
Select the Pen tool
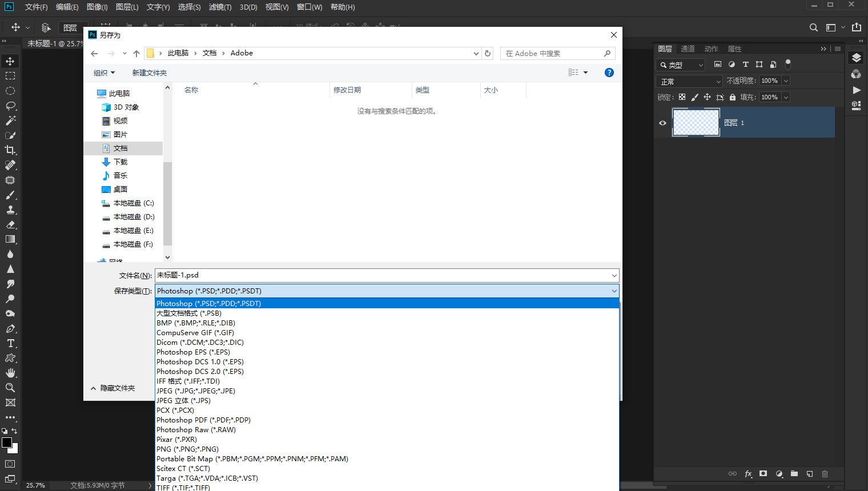tap(10, 328)
